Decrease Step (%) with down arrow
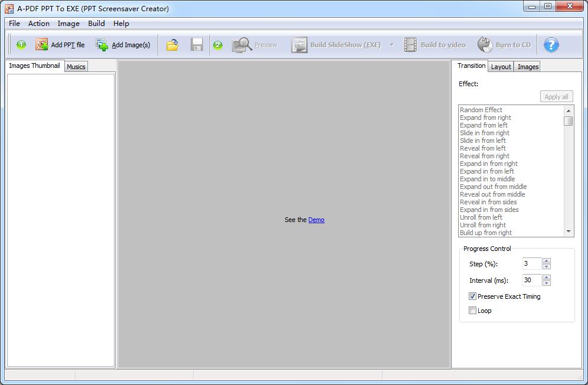The height and width of the screenshot is (385, 588). pyautogui.click(x=546, y=266)
